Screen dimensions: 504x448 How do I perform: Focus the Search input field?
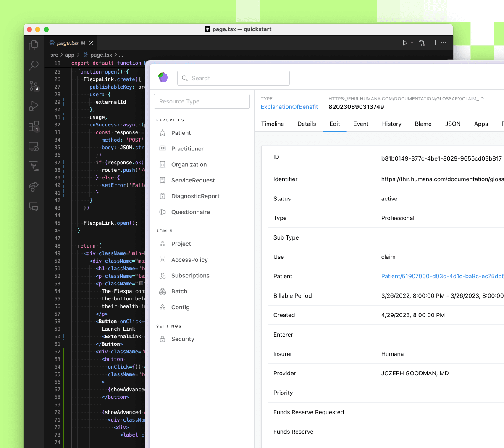click(234, 78)
